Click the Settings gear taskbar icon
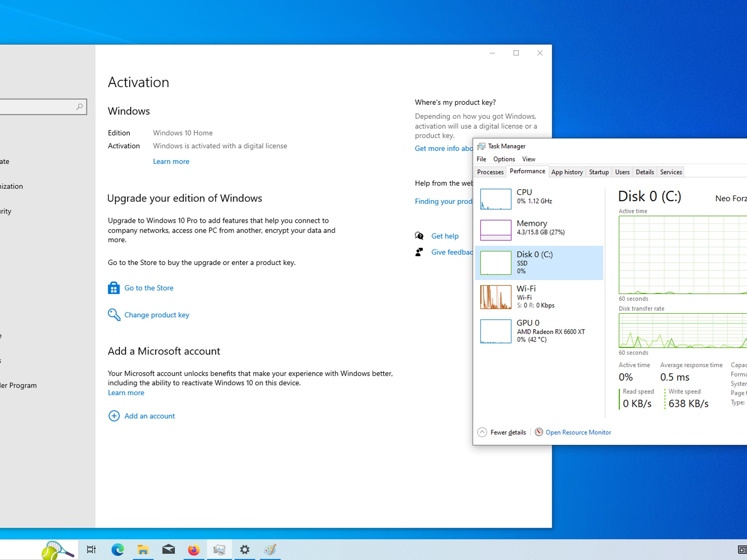 [x=245, y=549]
